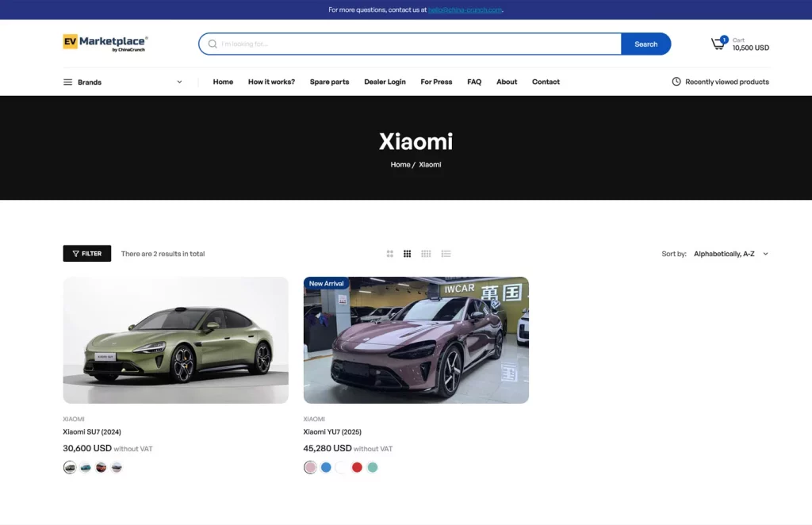The image size is (812, 525).
Task: Switch to four-column grid view
Action: click(426, 254)
